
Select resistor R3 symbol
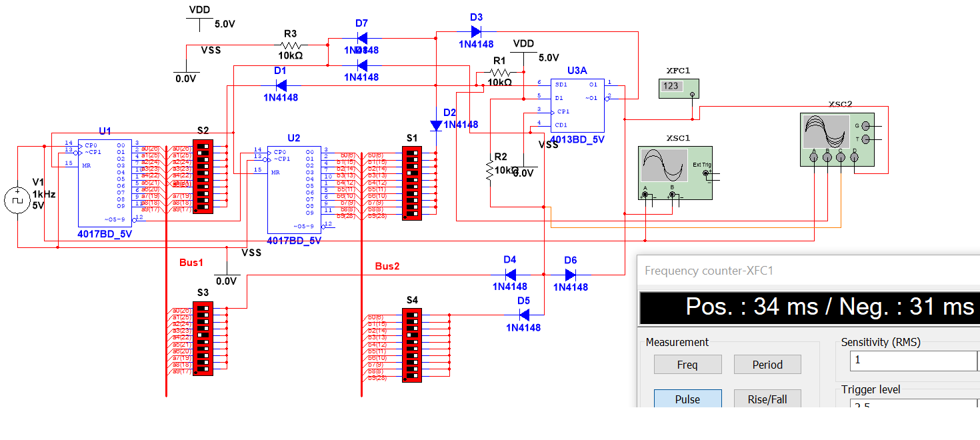click(290, 44)
